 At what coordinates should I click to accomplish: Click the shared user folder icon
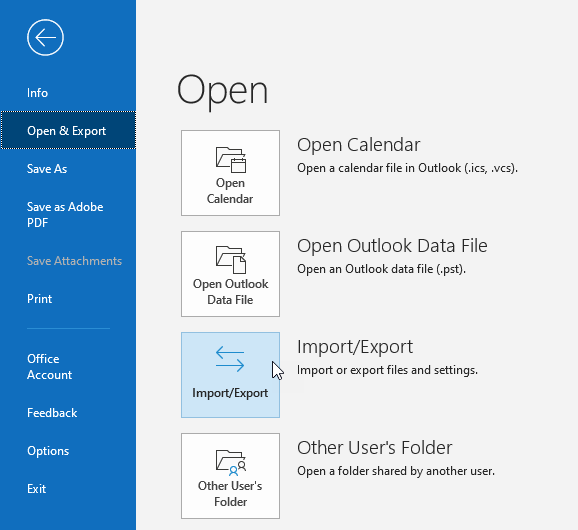pos(231,463)
